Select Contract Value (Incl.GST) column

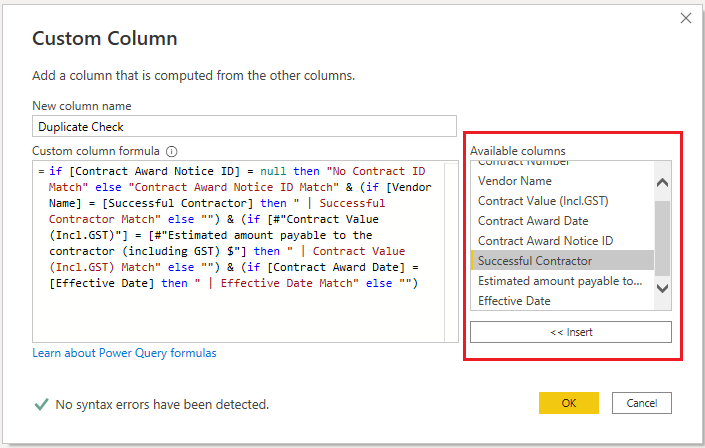click(x=562, y=201)
